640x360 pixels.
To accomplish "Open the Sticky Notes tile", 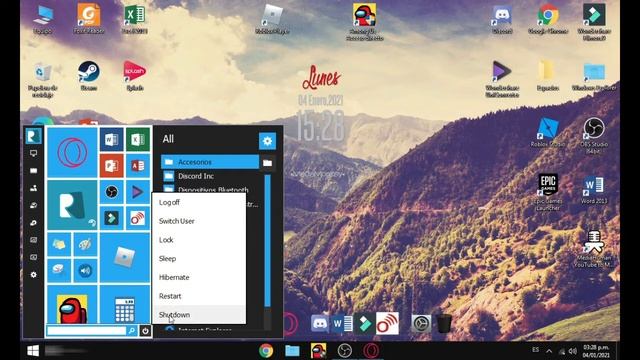I will click(59, 244).
